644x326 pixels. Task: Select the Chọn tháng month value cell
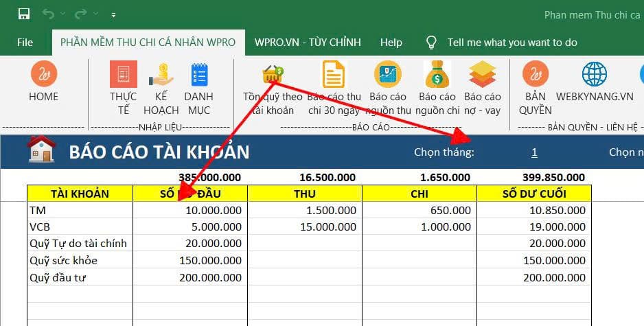coord(534,152)
